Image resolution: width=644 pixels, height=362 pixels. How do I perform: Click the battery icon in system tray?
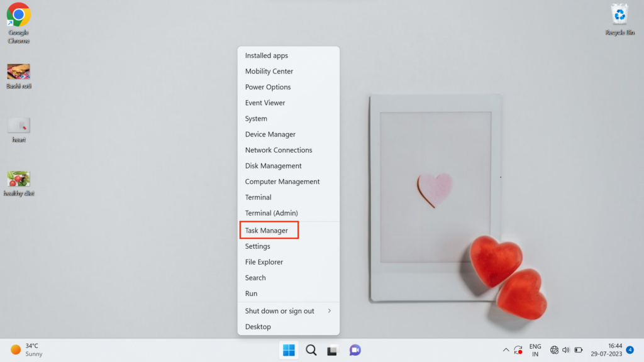578,350
